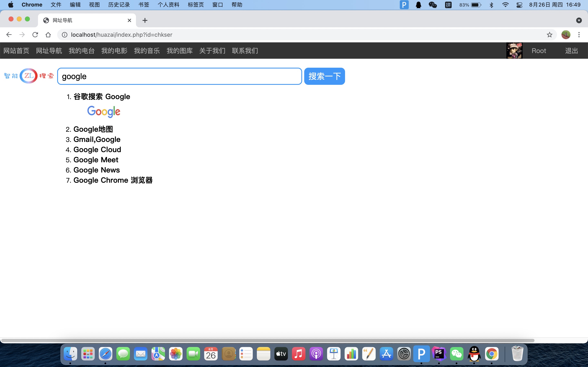Viewport: 588px width, 367px height.
Task: Click the horizontal scrollbar at bottom
Action: point(267,340)
